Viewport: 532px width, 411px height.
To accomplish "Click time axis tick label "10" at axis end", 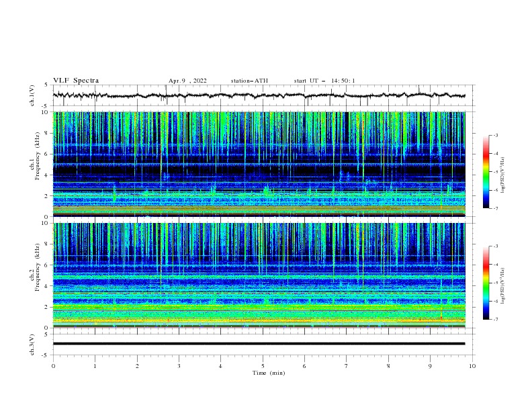I will [472, 366].
